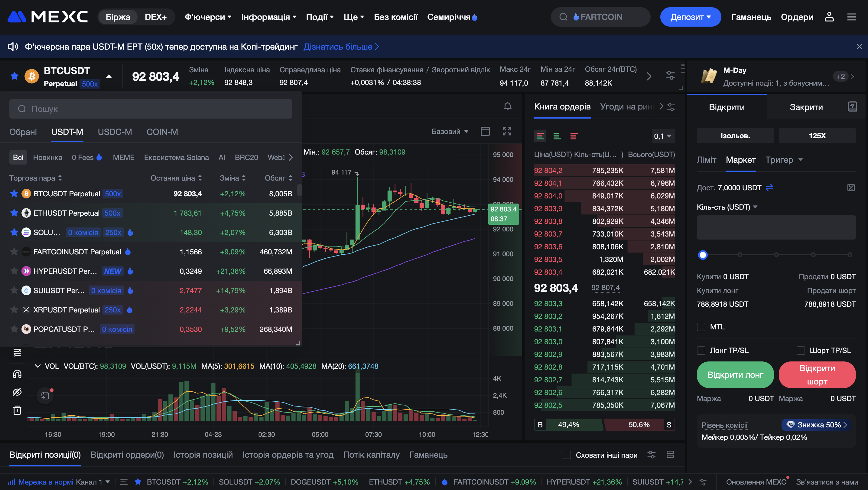Image resolution: width=868 pixels, height=490 pixels.
Task: Open user profile account icon
Action: pos(829,17)
